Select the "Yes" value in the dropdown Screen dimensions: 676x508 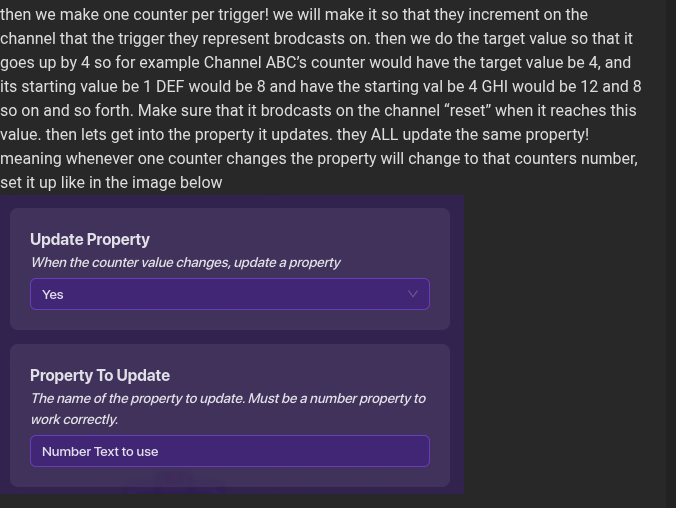[53, 294]
